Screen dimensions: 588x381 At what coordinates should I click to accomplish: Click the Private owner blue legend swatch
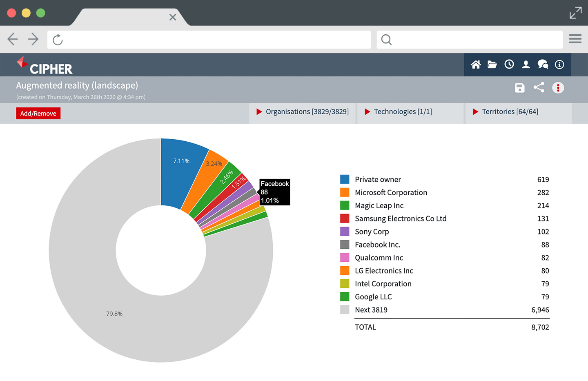(x=345, y=179)
